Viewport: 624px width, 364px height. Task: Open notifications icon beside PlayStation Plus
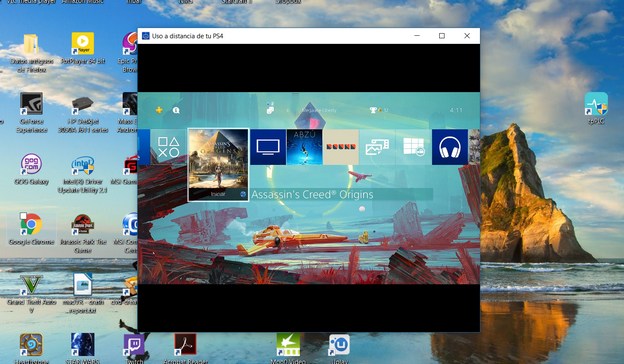176,110
